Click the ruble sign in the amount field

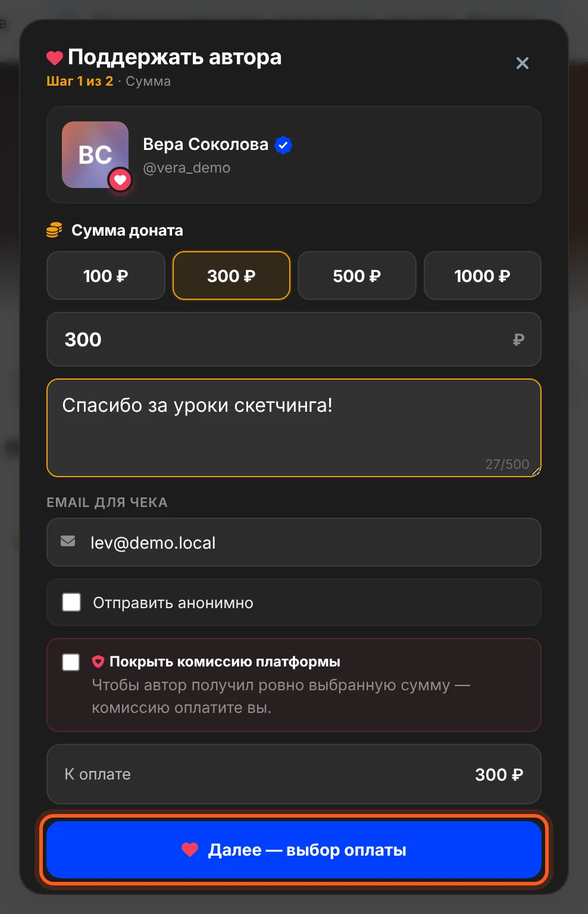(x=518, y=339)
